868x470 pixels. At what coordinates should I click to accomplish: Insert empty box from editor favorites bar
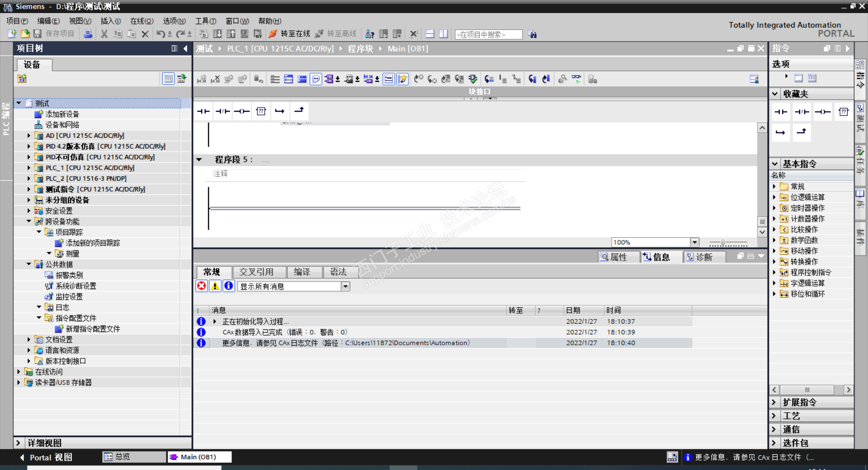(x=261, y=111)
